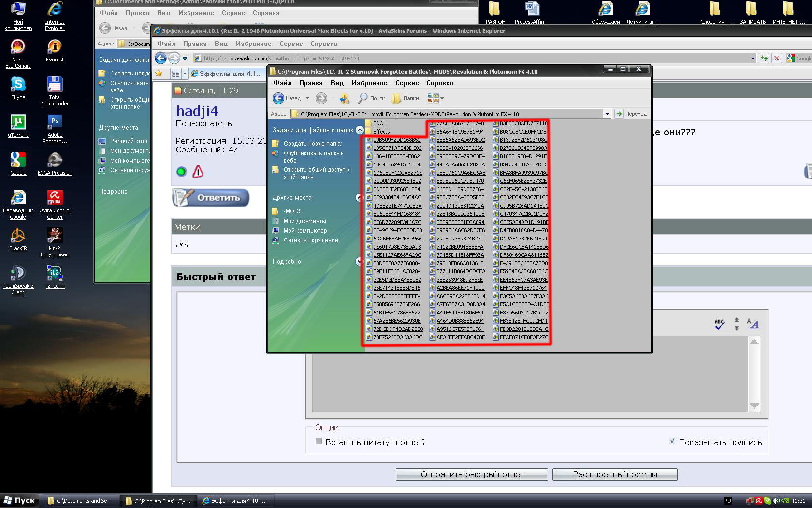Refresh the page in Internet Explorer
Image resolution: width=812 pixels, height=508 pixels.
click(x=764, y=58)
